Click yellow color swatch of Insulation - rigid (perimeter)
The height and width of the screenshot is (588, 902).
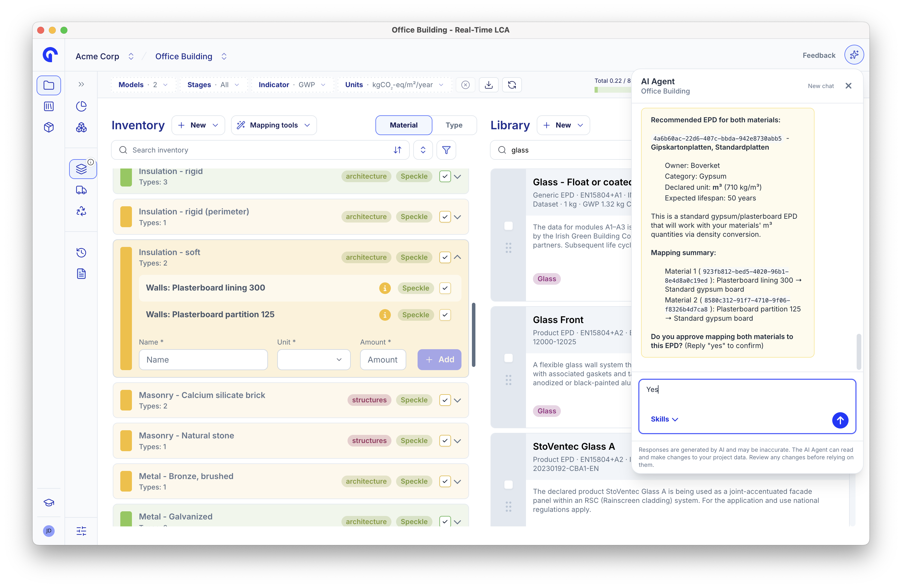(126, 217)
